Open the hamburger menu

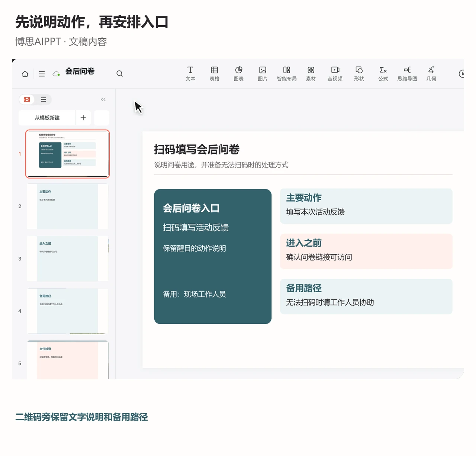tap(42, 74)
